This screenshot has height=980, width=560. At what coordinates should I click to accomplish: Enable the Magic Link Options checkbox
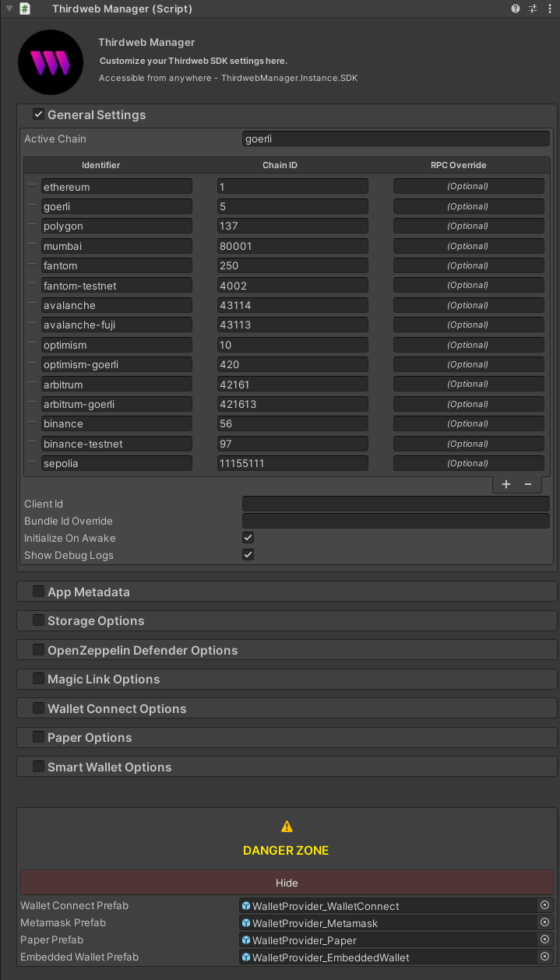pos(38,679)
